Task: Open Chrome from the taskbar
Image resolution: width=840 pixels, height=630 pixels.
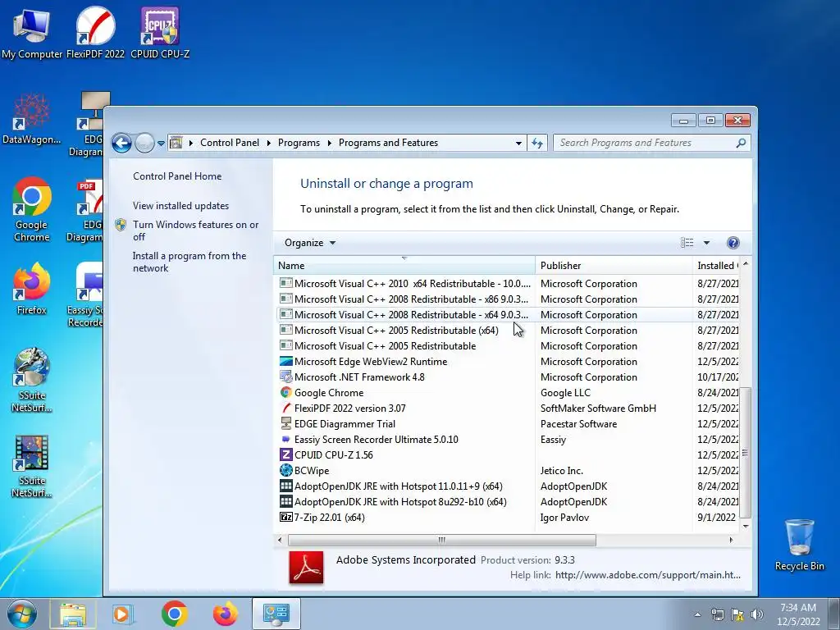Action: click(x=174, y=614)
